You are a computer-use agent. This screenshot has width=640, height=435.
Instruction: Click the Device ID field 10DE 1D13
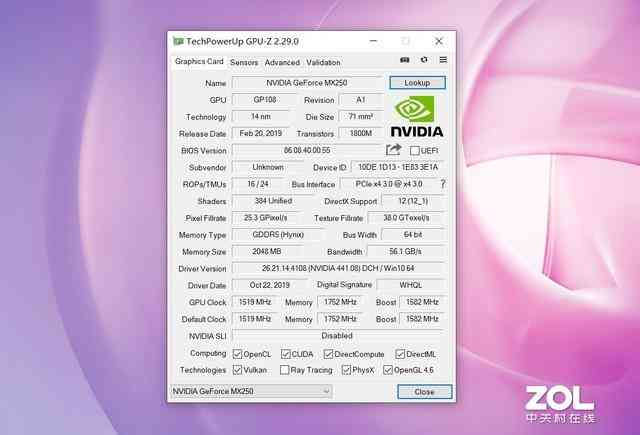click(x=398, y=167)
